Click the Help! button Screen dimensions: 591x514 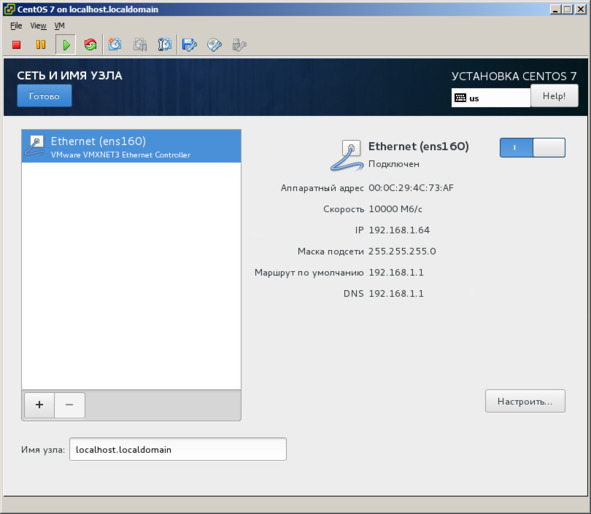click(x=554, y=96)
